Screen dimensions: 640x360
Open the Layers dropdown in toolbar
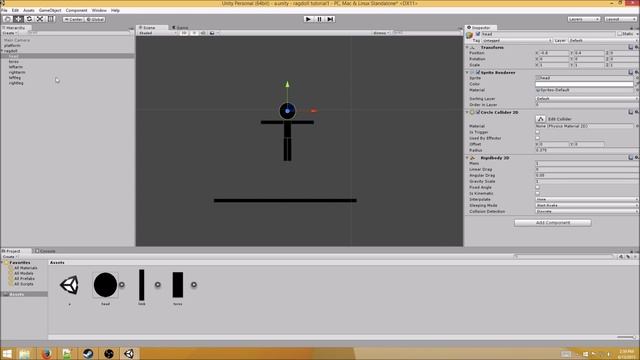(584, 19)
